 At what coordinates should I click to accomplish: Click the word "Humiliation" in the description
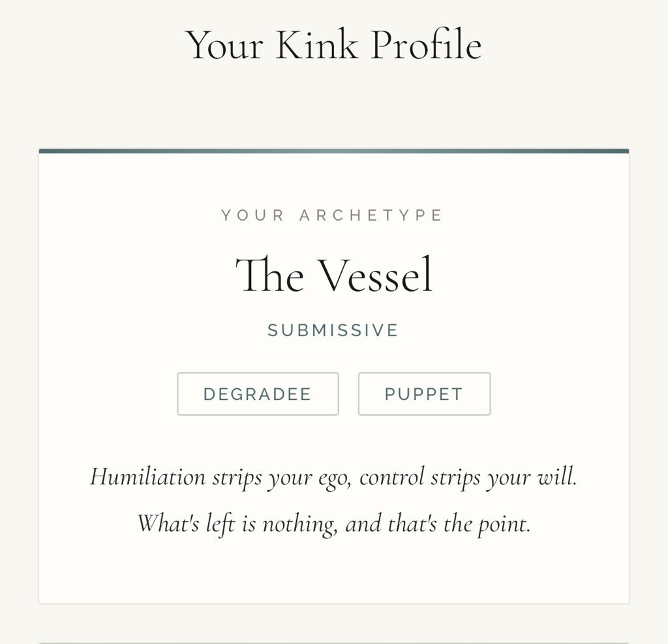click(x=148, y=476)
